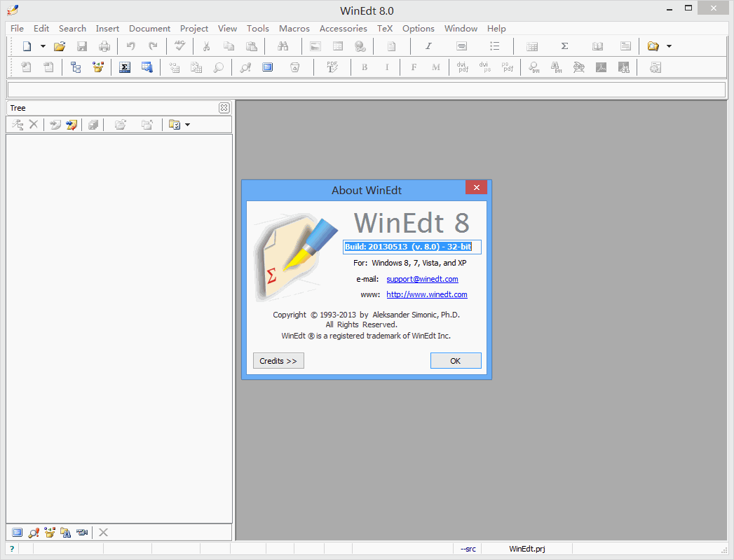
Task: Click the Cut scissors icon
Action: pos(206,46)
